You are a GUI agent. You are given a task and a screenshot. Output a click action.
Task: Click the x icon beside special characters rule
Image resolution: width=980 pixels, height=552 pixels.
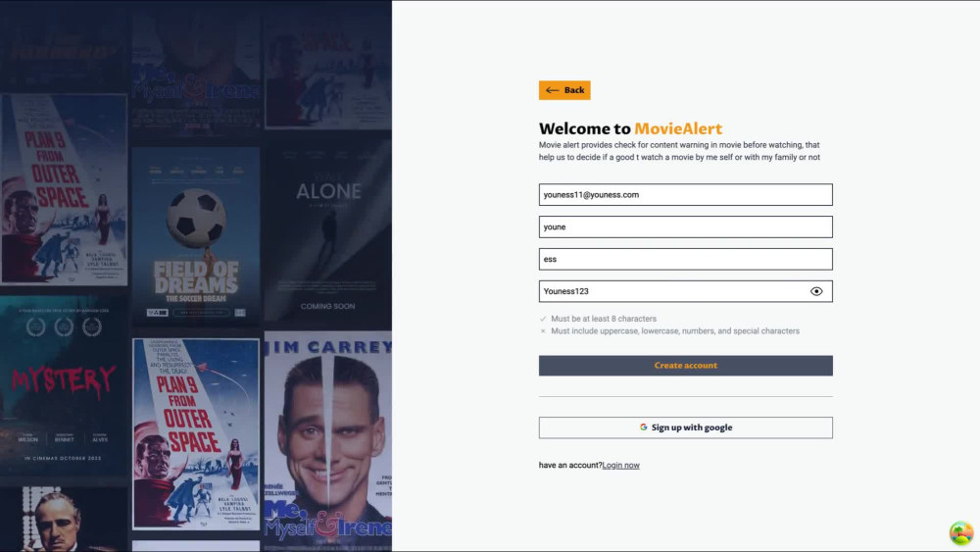(543, 331)
